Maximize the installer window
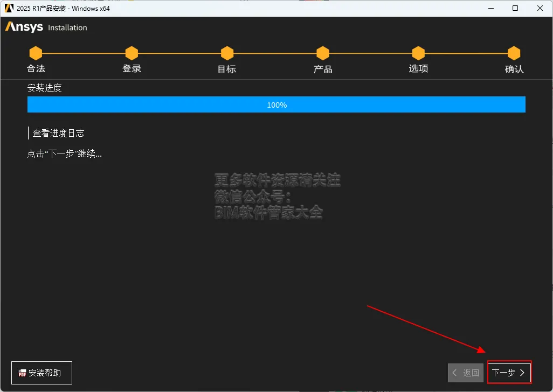The image size is (553, 392). (515, 8)
